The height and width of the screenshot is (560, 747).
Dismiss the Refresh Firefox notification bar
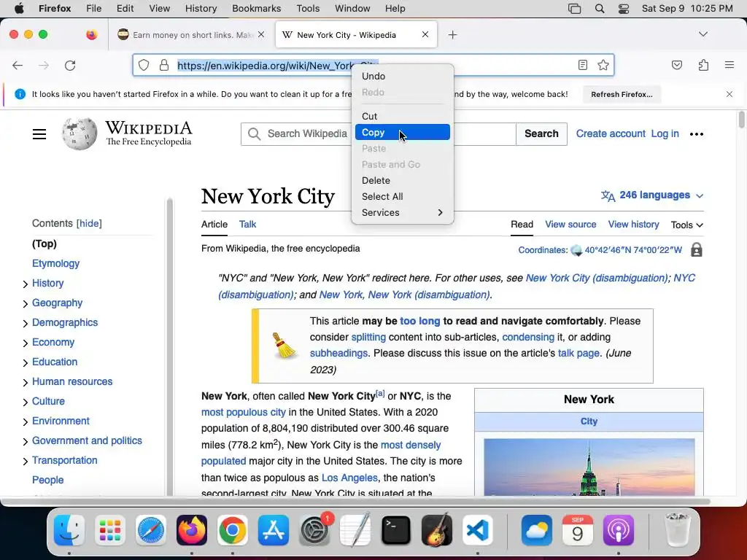(729, 94)
